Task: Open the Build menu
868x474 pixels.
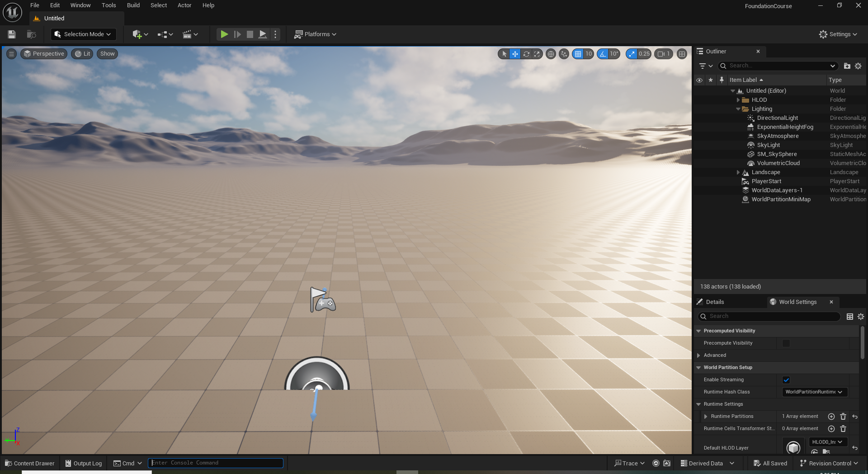Action: click(x=133, y=5)
